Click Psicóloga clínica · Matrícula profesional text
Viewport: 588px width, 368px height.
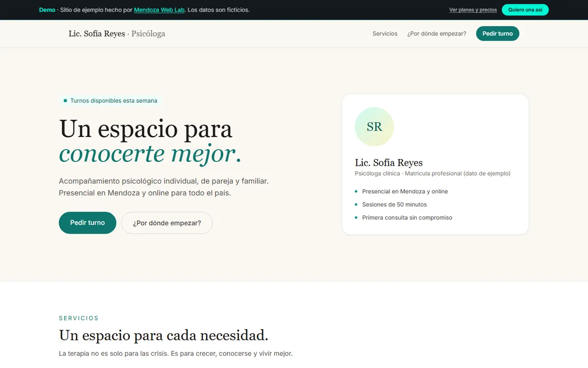click(x=433, y=174)
